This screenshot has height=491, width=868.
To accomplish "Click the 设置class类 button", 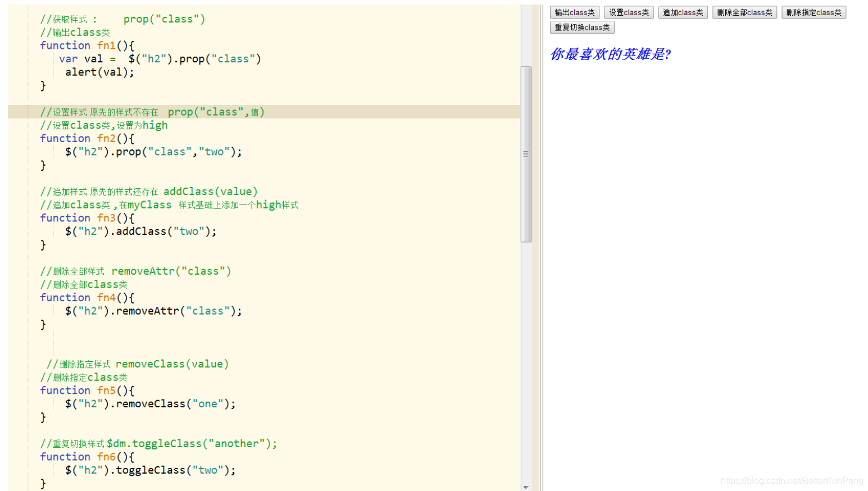I will point(629,12).
